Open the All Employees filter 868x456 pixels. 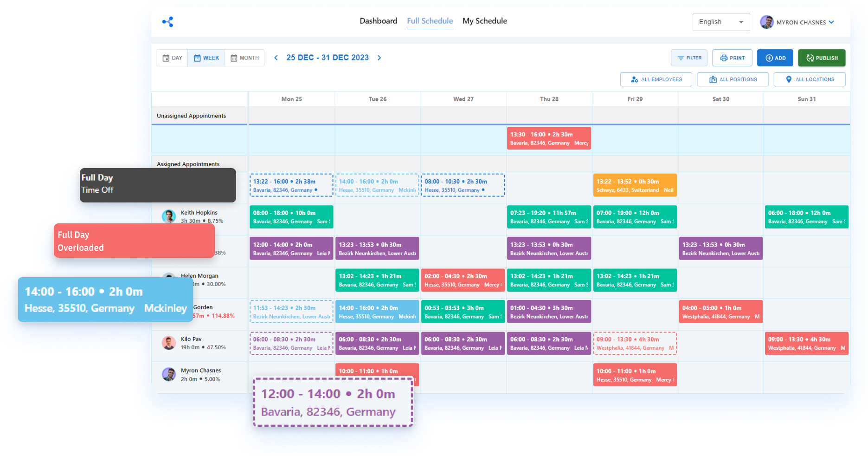656,79
